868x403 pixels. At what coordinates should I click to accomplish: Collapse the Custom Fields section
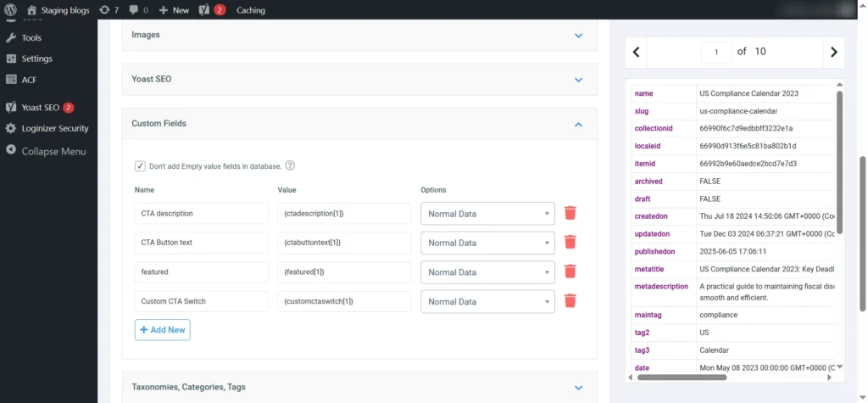coord(578,124)
